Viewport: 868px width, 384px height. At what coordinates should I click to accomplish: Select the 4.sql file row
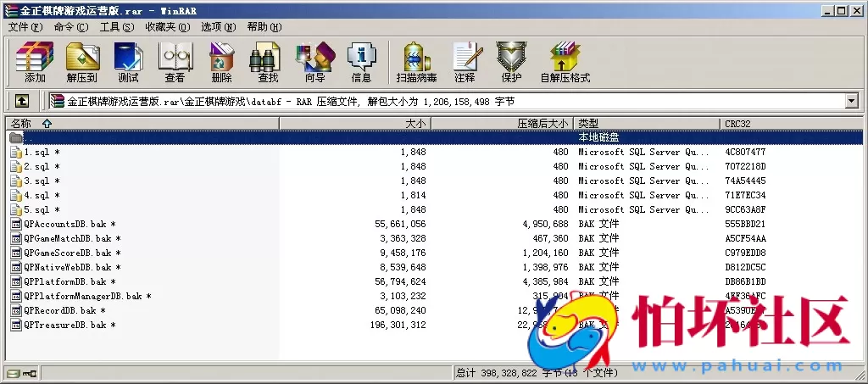[x=434, y=195]
